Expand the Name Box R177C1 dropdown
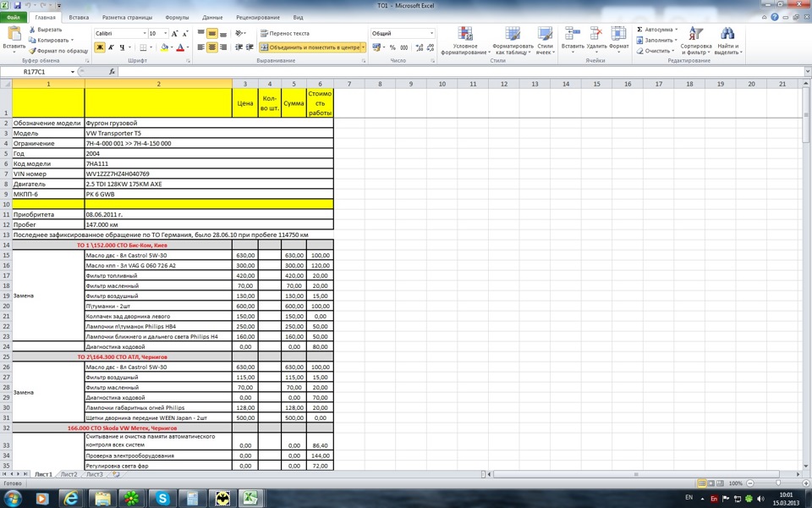812x508 pixels. [73, 71]
